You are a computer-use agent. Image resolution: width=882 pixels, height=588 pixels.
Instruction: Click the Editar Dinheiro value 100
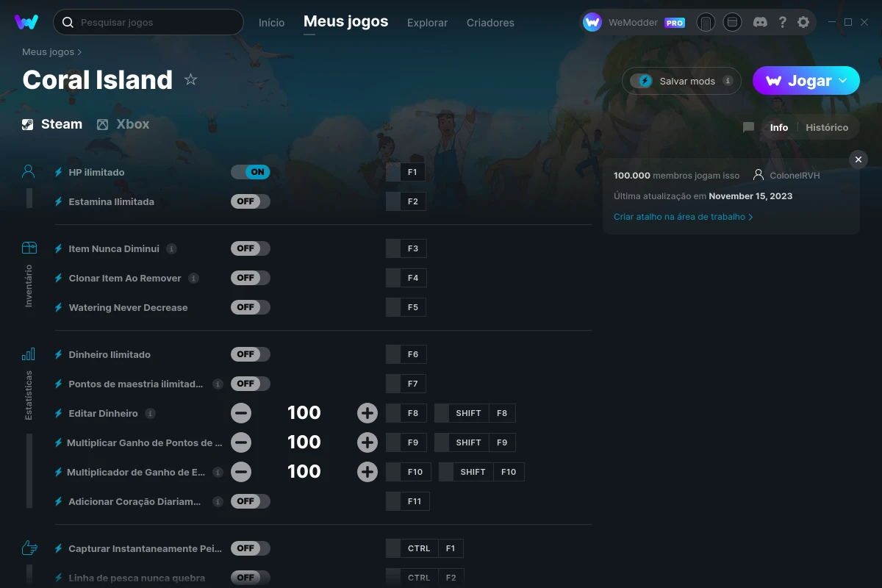pyautogui.click(x=304, y=413)
